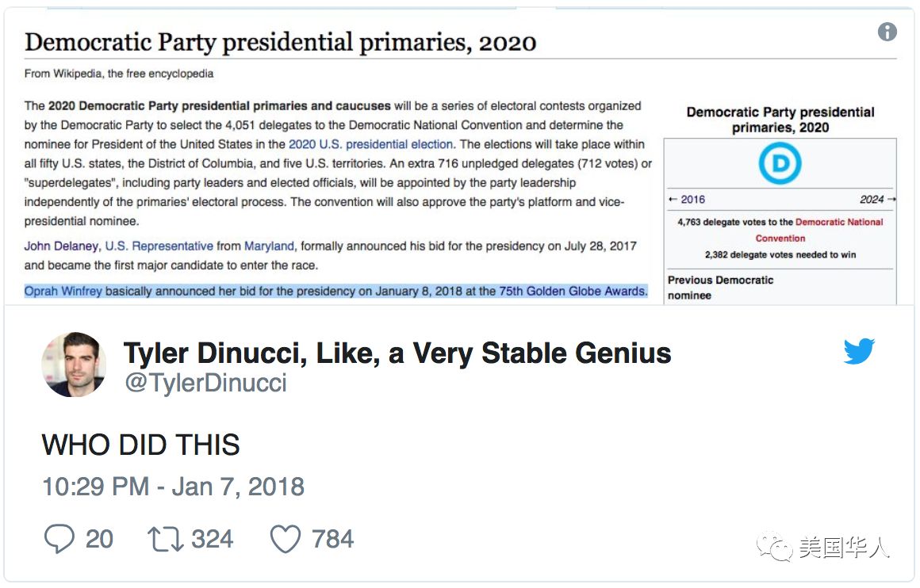
Task: Open the Democratic National Convention infobox link
Action: tap(838, 223)
